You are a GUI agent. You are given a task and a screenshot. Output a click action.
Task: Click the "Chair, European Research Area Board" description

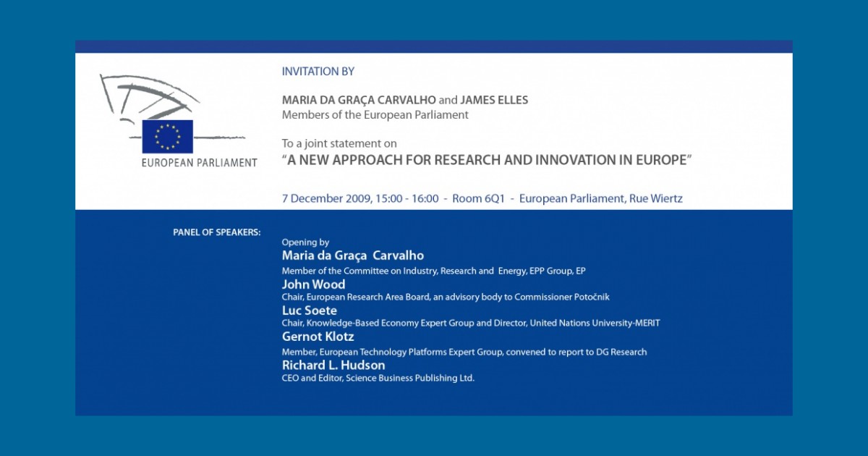[x=446, y=297]
